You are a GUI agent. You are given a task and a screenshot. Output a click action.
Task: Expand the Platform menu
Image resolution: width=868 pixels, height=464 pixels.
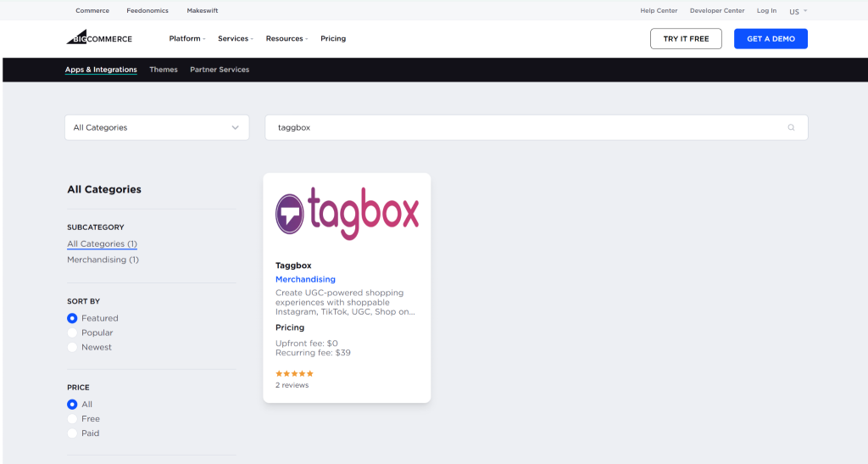pyautogui.click(x=187, y=38)
